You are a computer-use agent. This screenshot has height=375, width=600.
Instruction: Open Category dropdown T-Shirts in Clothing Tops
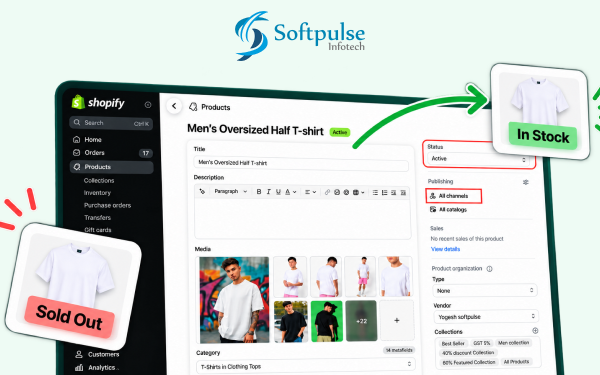(x=305, y=366)
